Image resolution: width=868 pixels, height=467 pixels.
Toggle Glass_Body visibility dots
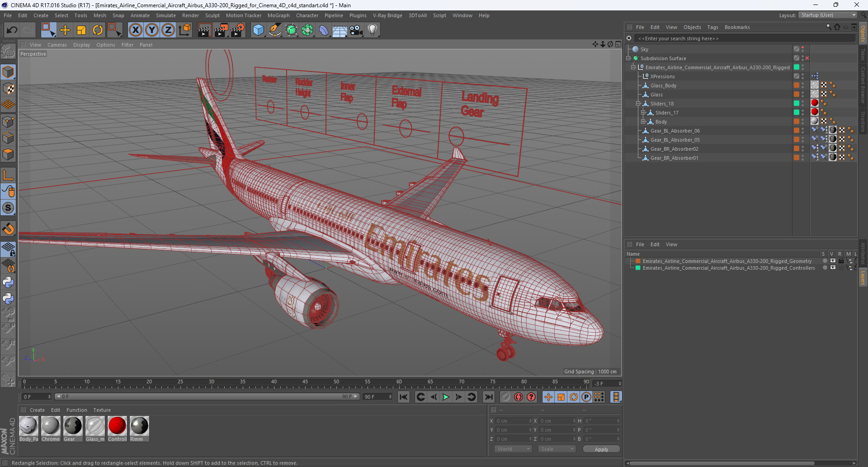pyautogui.click(x=803, y=86)
